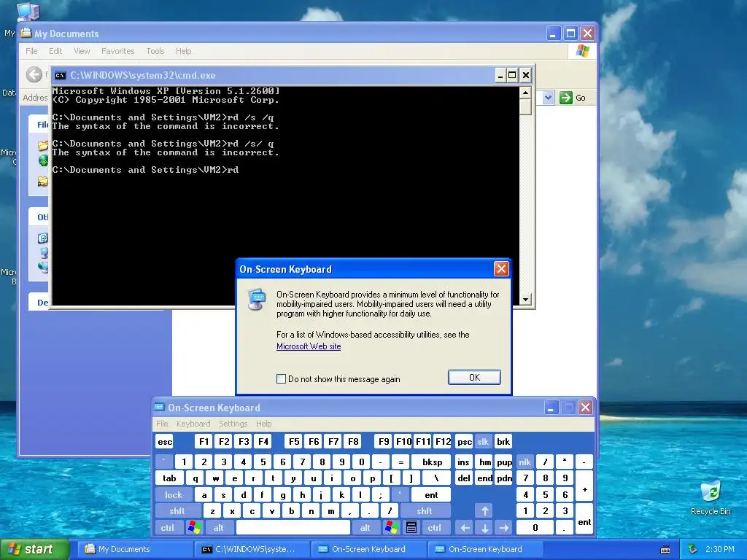This screenshot has height=560, width=747.
Task: Toggle the left ctrl key
Action: [169, 527]
